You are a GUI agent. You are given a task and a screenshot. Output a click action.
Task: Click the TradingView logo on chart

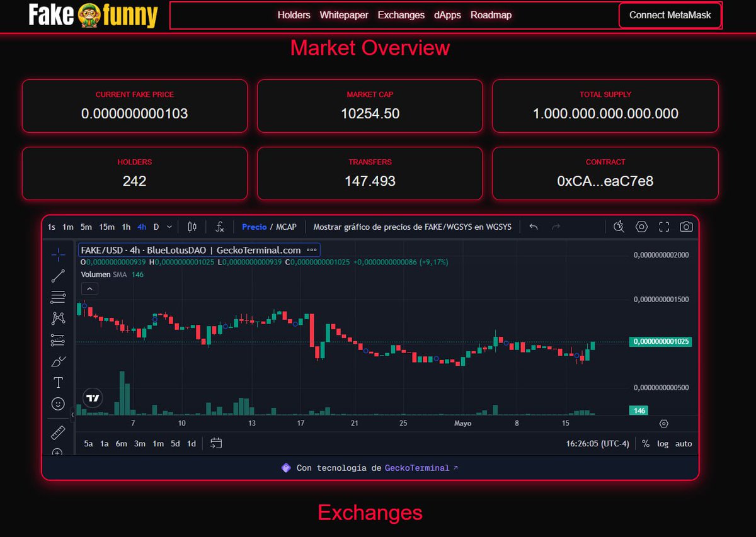point(93,398)
